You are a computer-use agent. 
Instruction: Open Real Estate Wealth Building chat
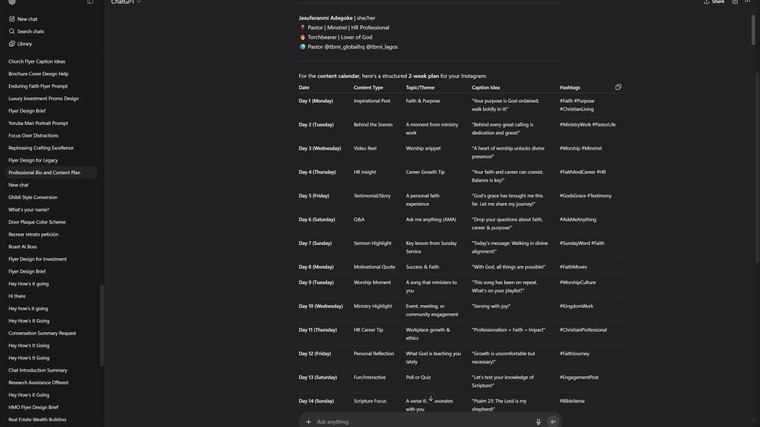37,420
